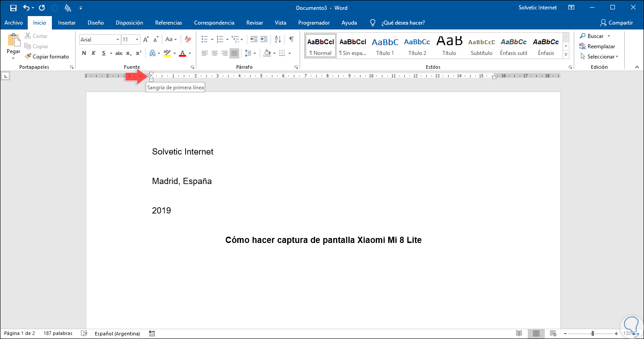Click the zoom slider handle
The width and height of the screenshot is (644, 339).
pos(593,333)
